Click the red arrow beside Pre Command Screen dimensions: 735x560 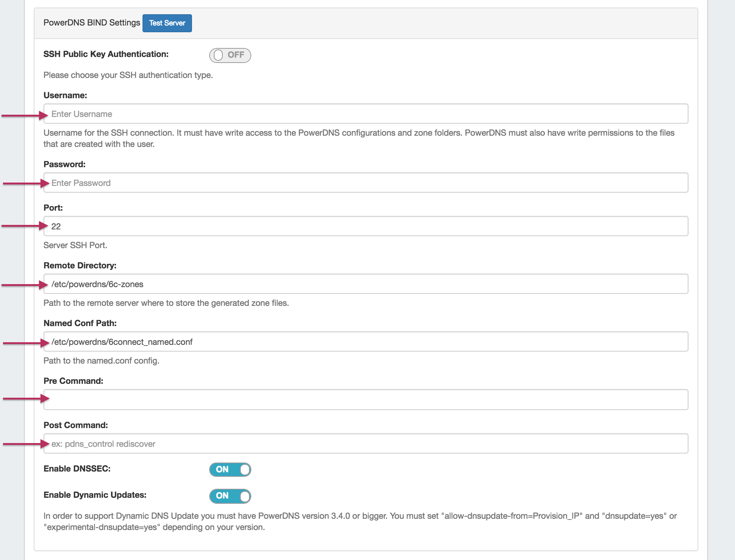tap(26, 398)
